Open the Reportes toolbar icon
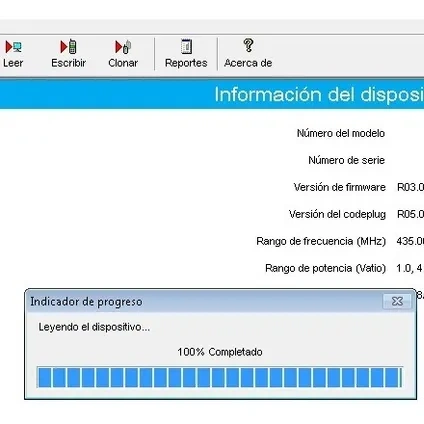The image size is (424, 424). click(x=186, y=46)
